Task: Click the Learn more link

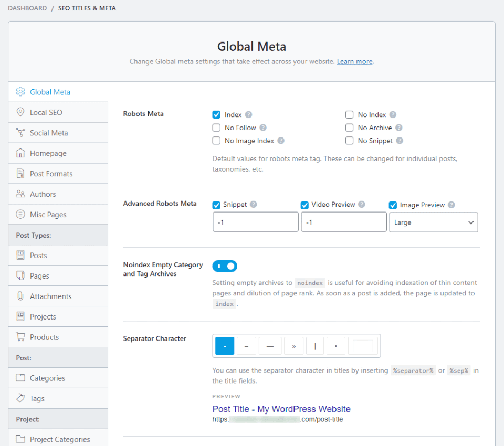Action: pos(354,61)
